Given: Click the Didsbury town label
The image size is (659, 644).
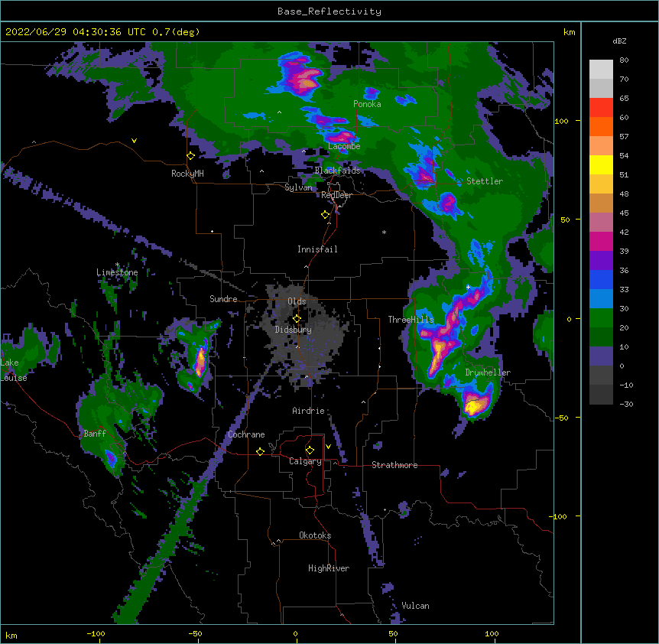Looking at the screenshot, I should [294, 330].
